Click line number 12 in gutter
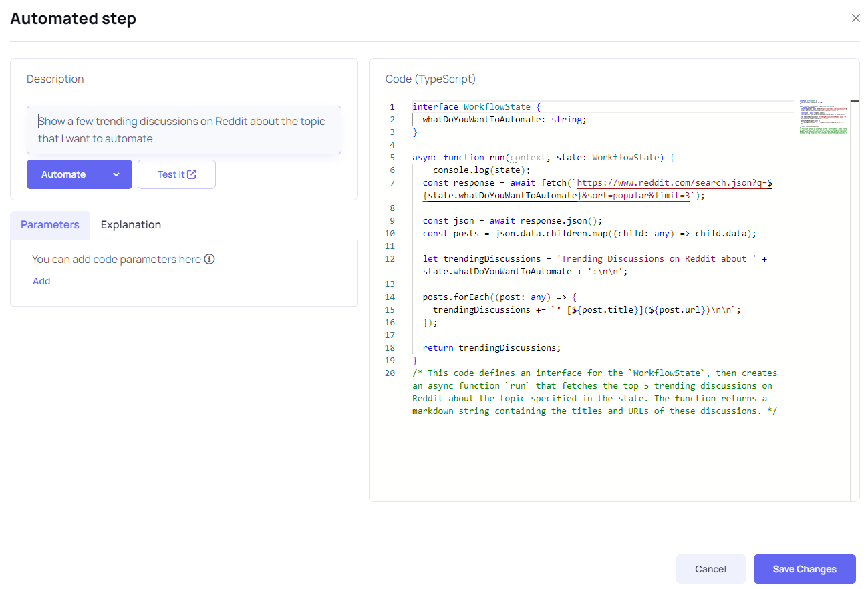Screen dimensions: 868x589 click(390, 259)
